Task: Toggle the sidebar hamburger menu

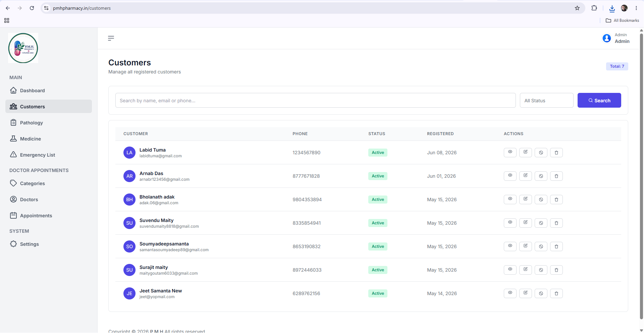Action: tap(111, 38)
